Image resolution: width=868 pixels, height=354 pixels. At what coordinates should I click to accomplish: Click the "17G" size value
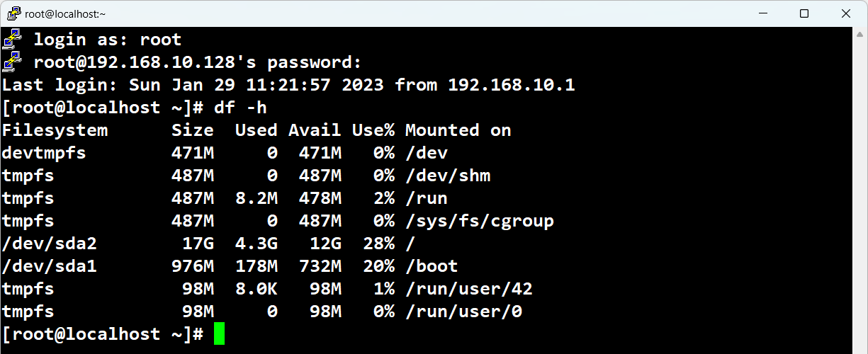tap(198, 244)
